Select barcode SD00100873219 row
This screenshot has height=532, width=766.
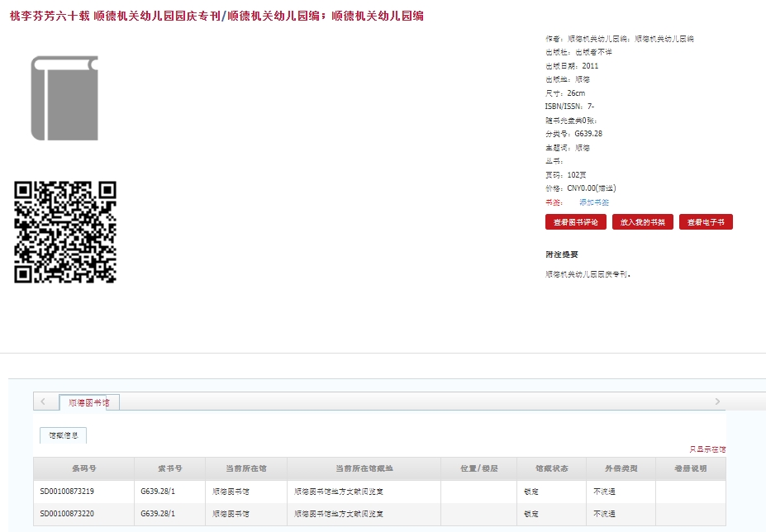tap(67, 492)
